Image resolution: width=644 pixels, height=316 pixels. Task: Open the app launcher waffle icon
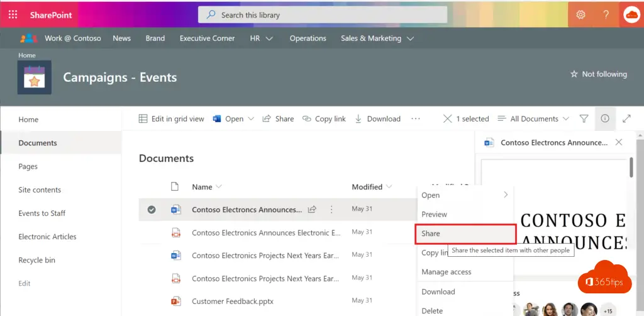[x=13, y=15]
